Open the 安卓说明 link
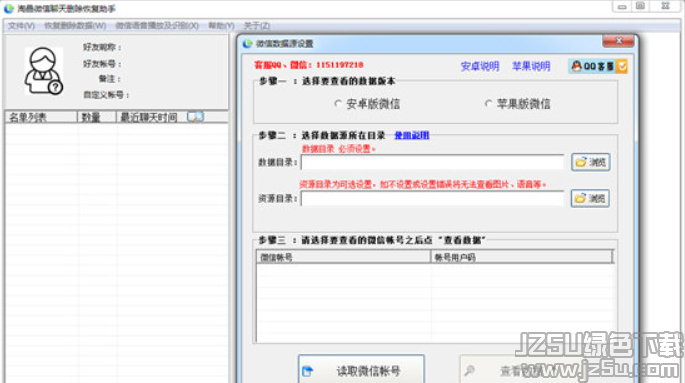The height and width of the screenshot is (383, 685). coord(480,66)
